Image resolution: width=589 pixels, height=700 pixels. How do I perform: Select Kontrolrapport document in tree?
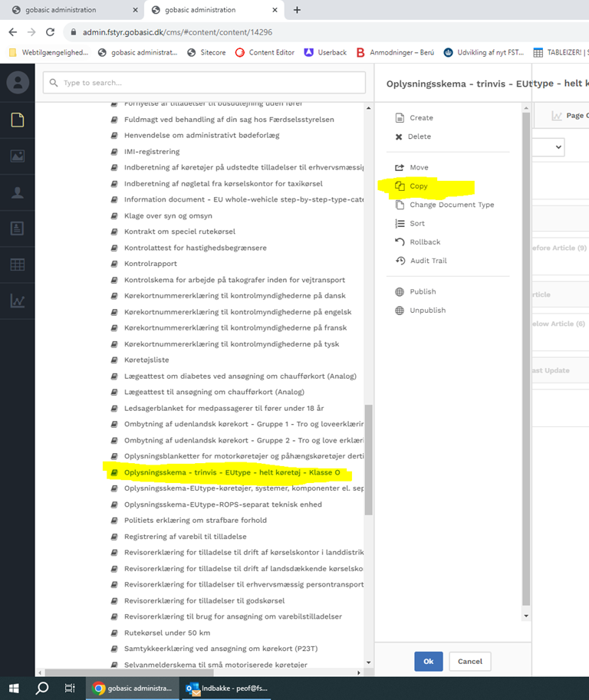150,264
